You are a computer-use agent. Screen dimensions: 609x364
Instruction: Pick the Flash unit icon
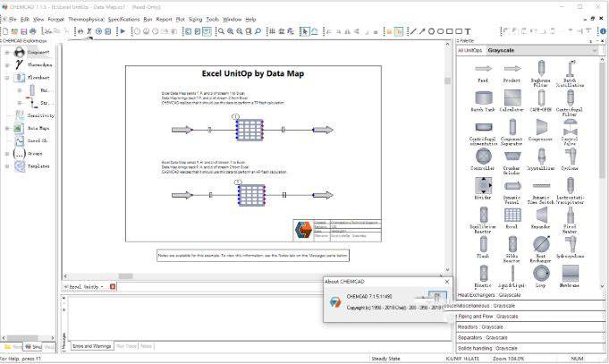[483, 244]
